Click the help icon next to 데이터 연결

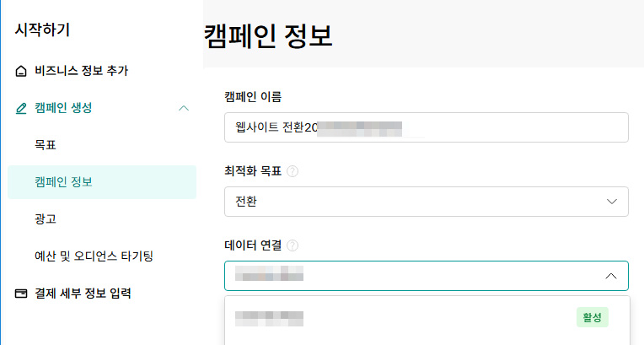[292, 245]
